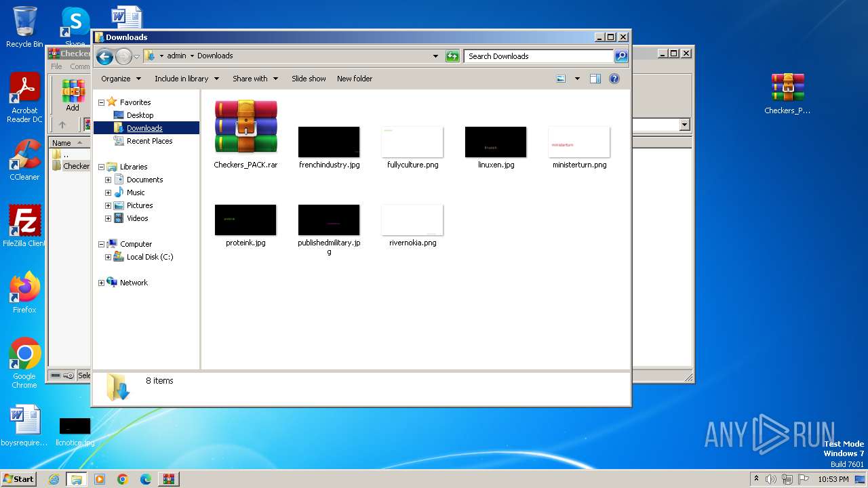Open Skype desktop shortcut
This screenshot has height=488, width=868.
coord(75,26)
